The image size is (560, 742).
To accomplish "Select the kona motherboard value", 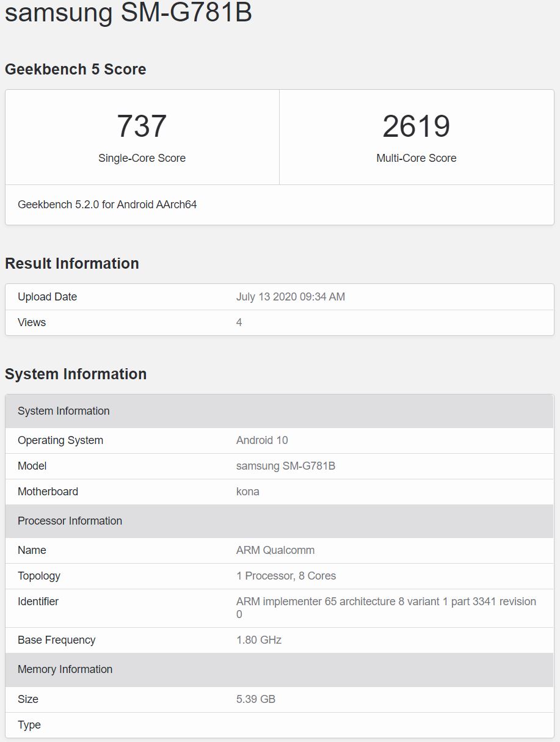I will 247,492.
